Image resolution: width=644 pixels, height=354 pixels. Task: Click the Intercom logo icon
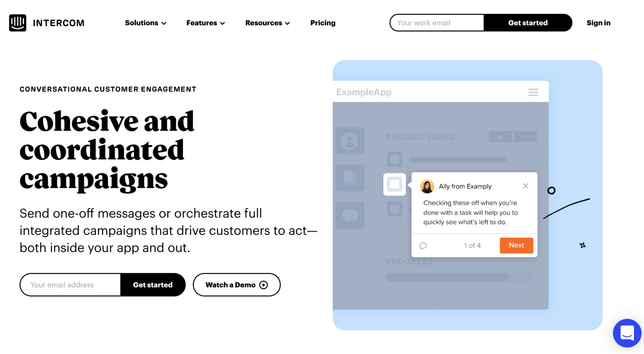[x=18, y=22]
